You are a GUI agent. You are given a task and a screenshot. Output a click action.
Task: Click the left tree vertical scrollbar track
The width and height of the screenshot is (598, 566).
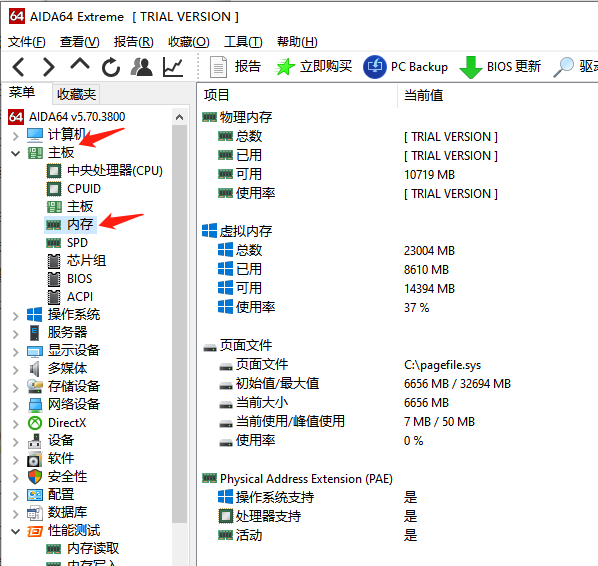pos(179,324)
